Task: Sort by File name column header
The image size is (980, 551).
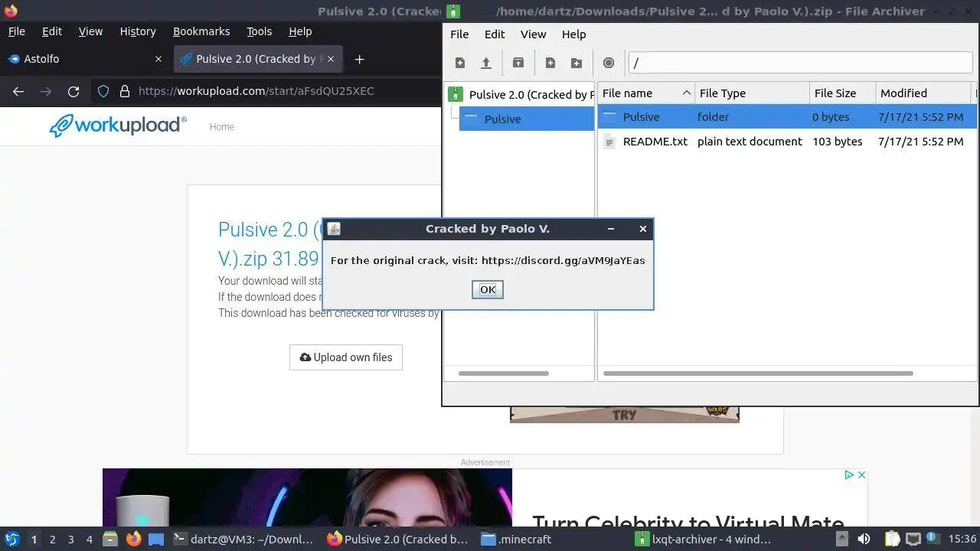Action: pyautogui.click(x=646, y=93)
